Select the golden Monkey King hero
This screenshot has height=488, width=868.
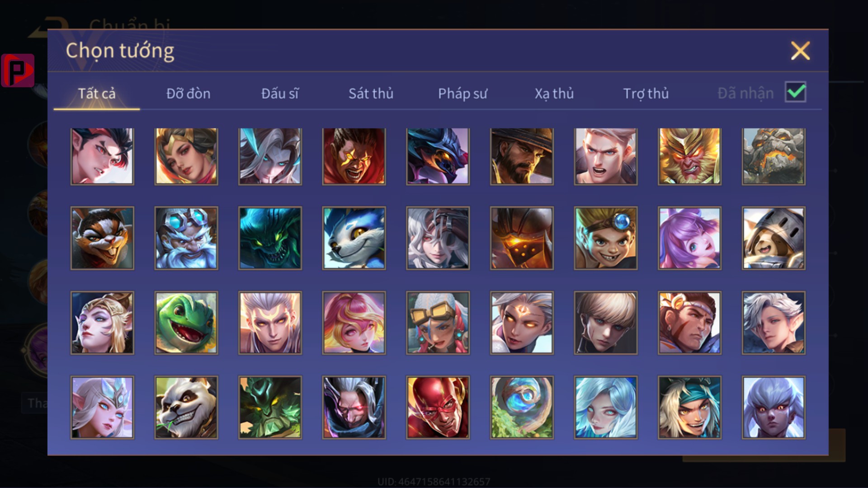point(689,156)
